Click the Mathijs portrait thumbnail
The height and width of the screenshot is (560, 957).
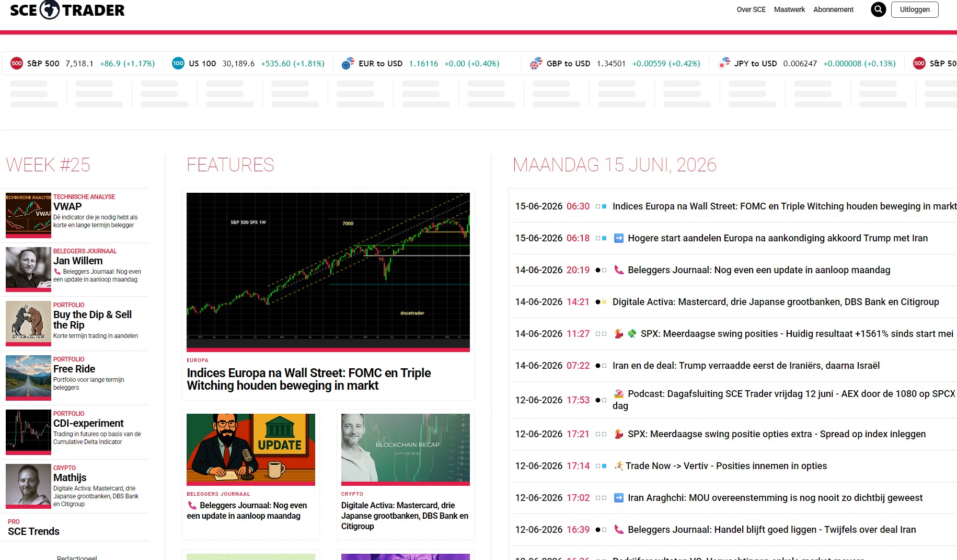[x=28, y=486]
